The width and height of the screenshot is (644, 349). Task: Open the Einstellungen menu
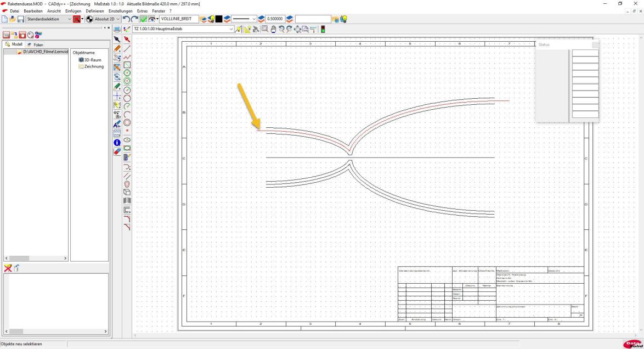coord(120,11)
